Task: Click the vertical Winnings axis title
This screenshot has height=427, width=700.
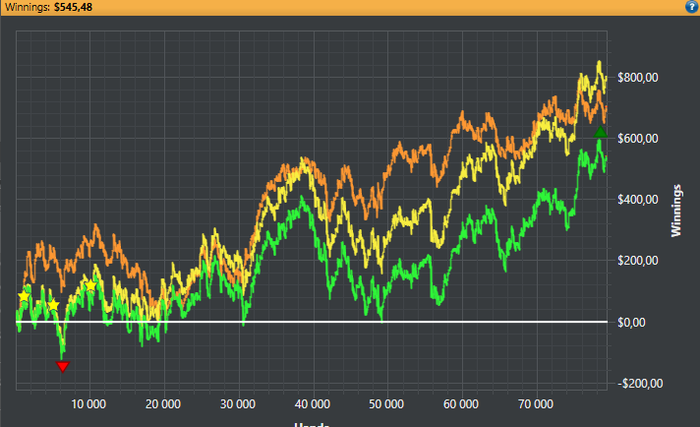Action: point(676,210)
